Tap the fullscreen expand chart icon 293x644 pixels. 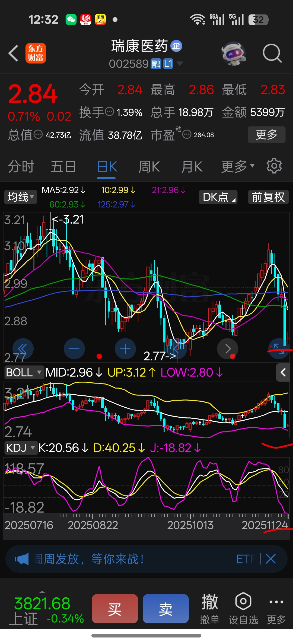[279, 349]
